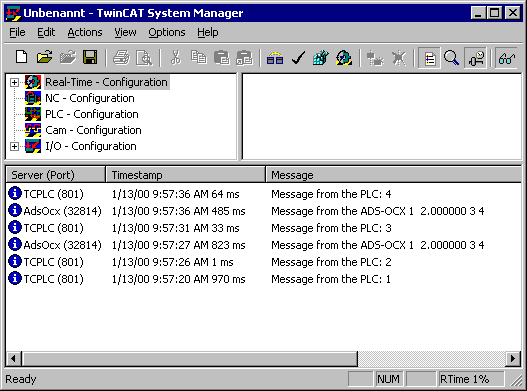Sort by Message column header
This screenshot has width=527, height=391.
click(394, 175)
